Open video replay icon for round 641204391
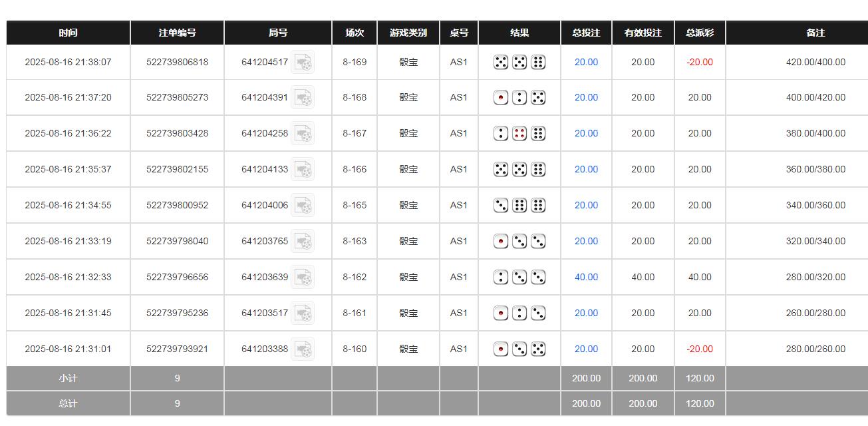 (303, 98)
